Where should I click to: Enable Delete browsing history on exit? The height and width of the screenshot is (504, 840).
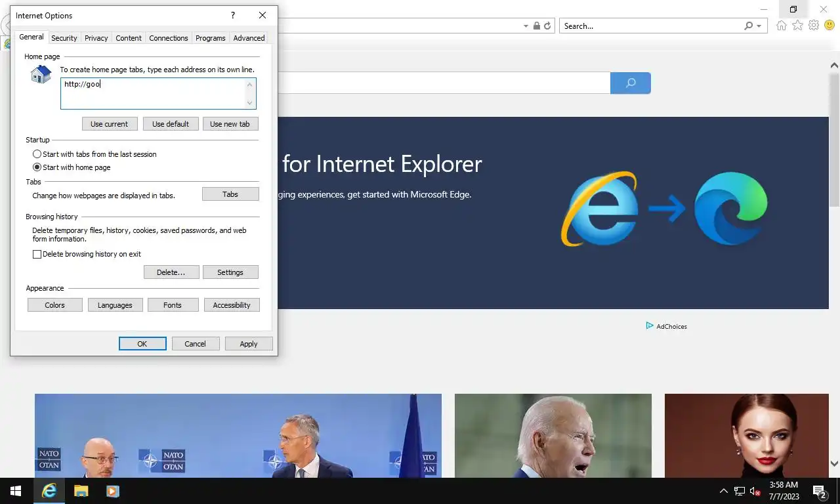[x=87, y=254]
